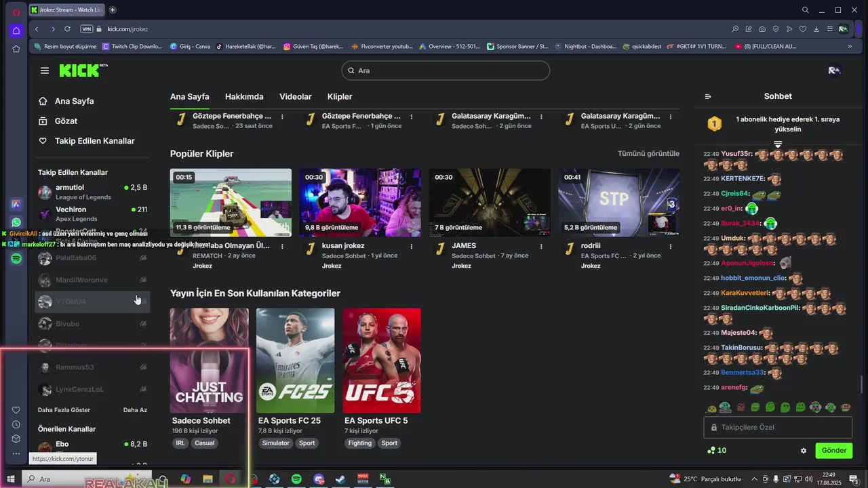Open the Sadece Sohbet category card
Screen dimensions: 868x488
(x=210, y=361)
